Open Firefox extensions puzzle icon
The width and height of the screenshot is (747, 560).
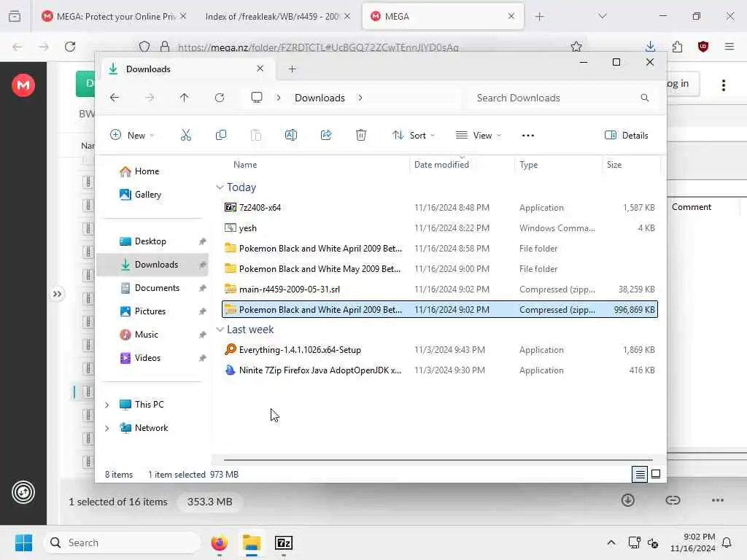[677, 46]
